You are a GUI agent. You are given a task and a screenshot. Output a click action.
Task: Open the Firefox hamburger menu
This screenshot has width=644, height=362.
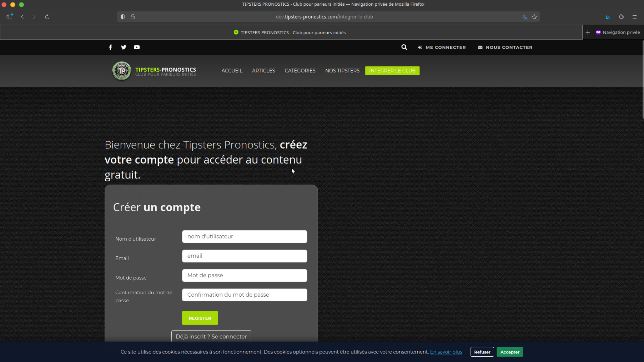tap(635, 17)
